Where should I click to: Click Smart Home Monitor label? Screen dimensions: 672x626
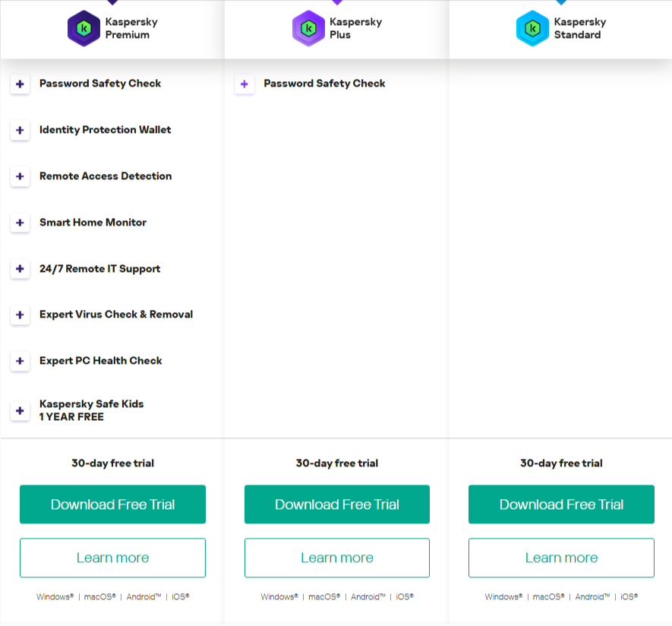point(93,222)
